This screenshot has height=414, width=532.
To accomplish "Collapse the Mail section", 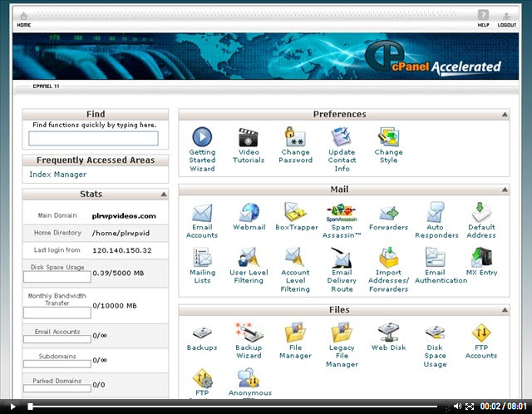I will point(505,190).
